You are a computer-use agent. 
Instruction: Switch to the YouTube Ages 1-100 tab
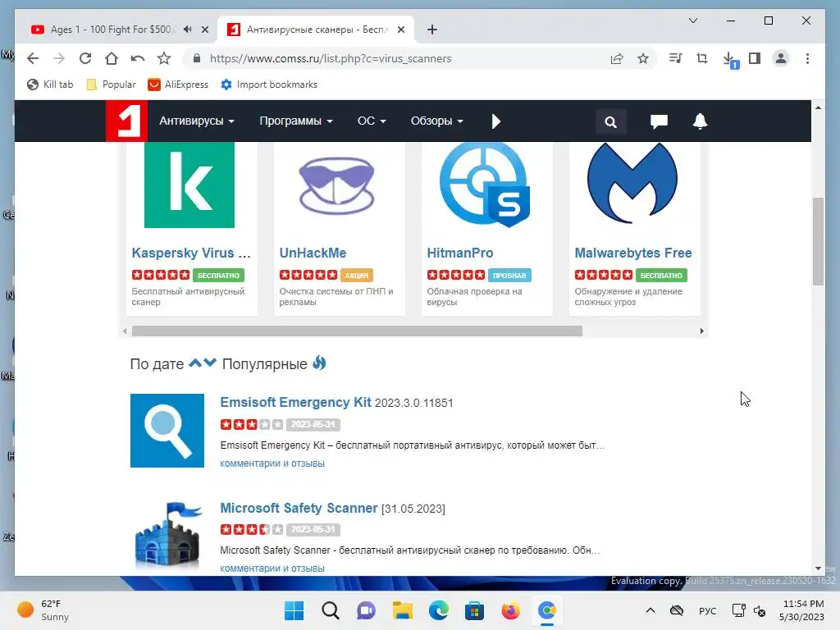click(111, 30)
